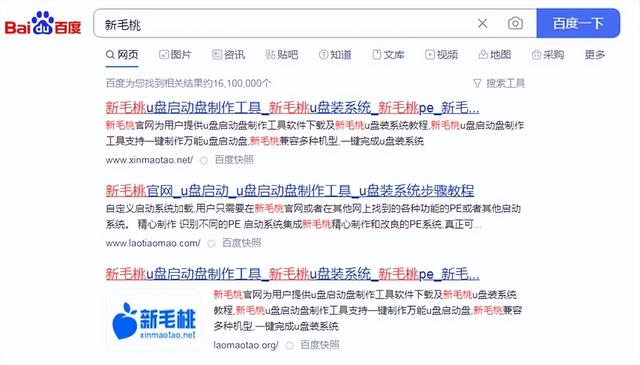This screenshot has height=365, width=640.
Task: Open camera image search icon
Action: pos(515,23)
